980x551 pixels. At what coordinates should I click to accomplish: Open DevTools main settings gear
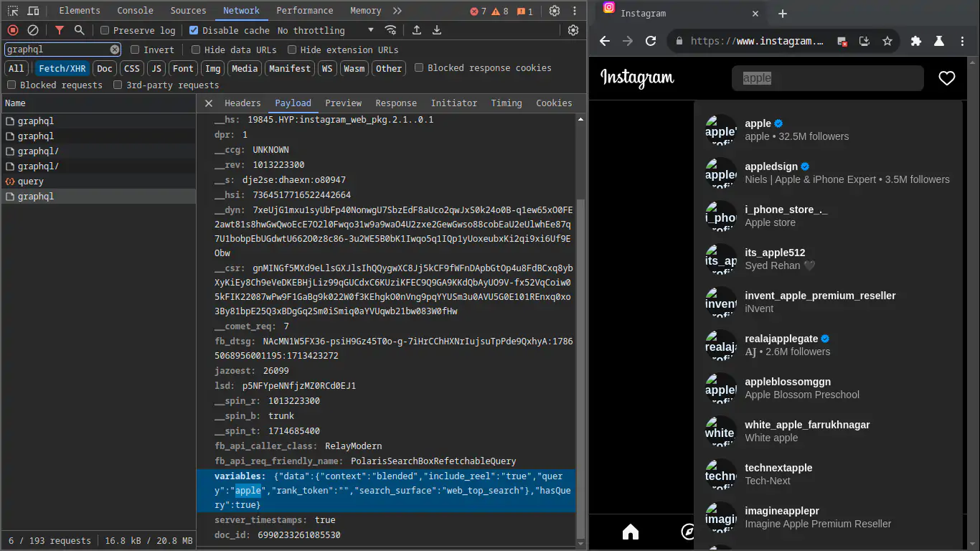(555, 11)
